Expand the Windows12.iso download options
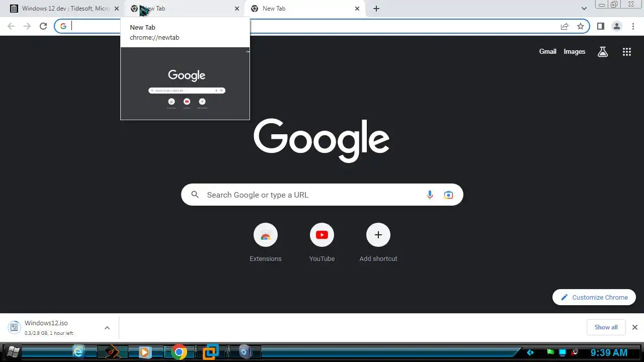644x362 pixels. pyautogui.click(x=107, y=328)
